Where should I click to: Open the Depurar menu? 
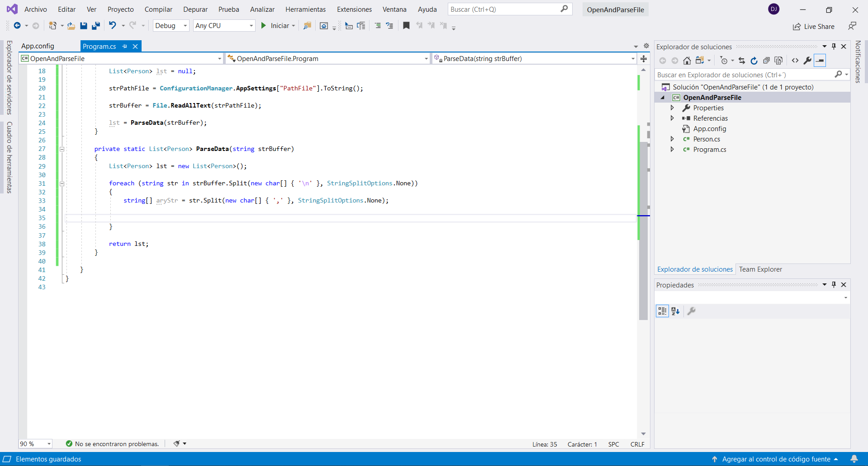[195, 9]
